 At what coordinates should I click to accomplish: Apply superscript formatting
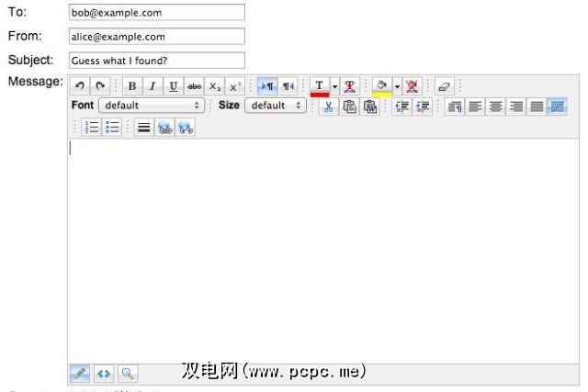tap(235, 86)
